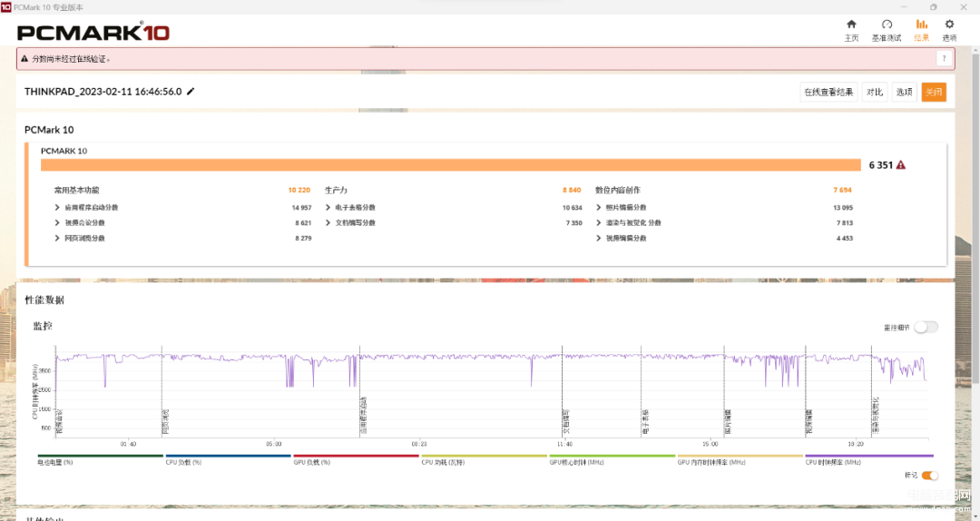Turn off the 标记 markers toggle
This screenshot has height=521, width=980.
[930, 476]
